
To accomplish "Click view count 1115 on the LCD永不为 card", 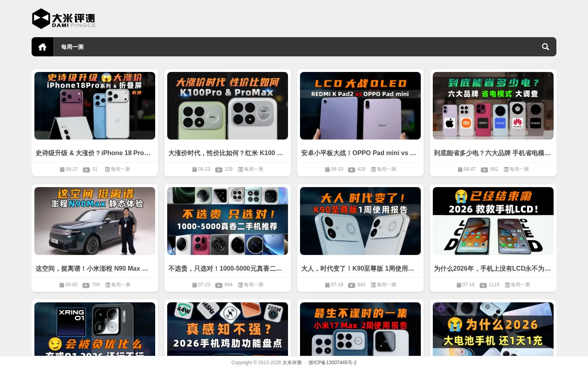I will [494, 285].
